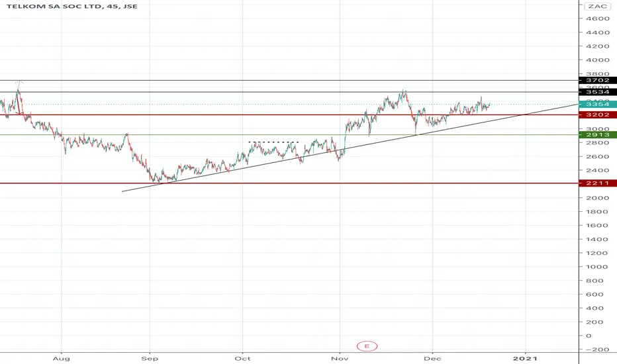Viewport: 617px width, 364px height.
Task: Click the 1400 price scale value
Action: pos(597,240)
